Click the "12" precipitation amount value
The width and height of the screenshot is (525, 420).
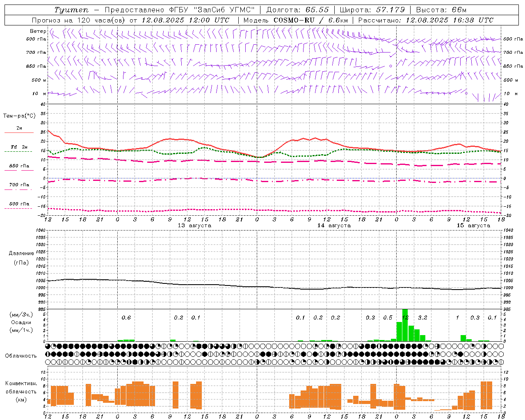[405, 318]
